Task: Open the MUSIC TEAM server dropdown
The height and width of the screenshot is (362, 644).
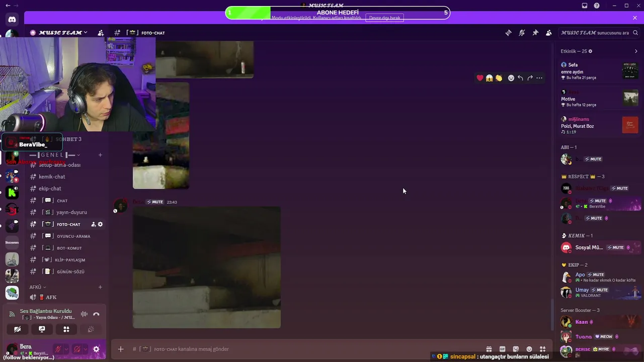Action: [x=59, y=33]
